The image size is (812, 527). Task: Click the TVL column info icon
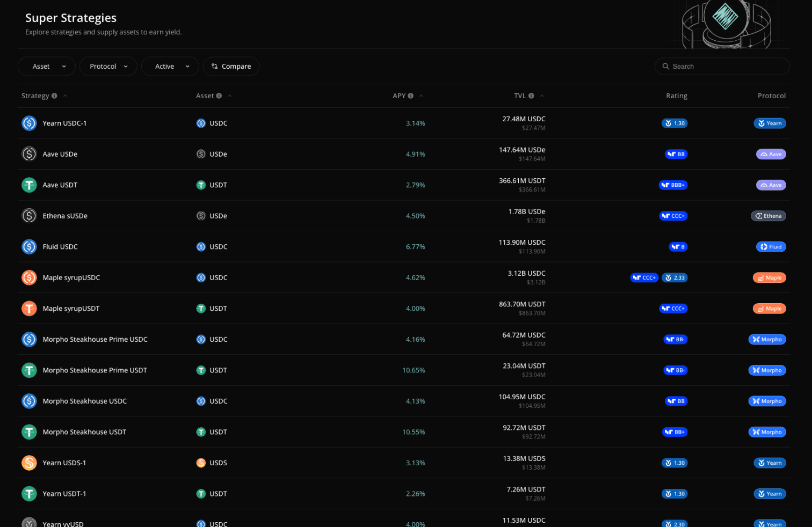pos(531,96)
